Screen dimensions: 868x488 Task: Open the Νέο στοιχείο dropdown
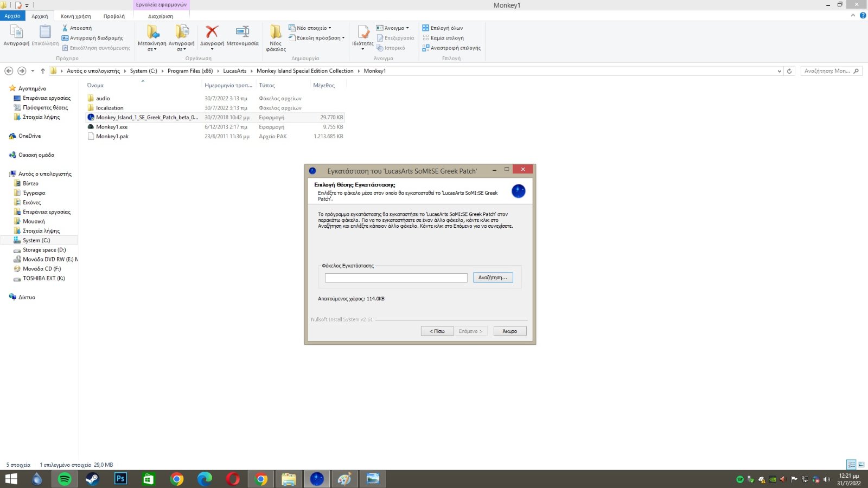point(310,28)
